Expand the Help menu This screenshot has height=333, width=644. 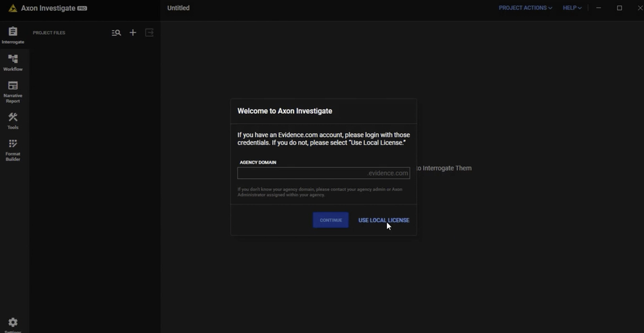[572, 8]
